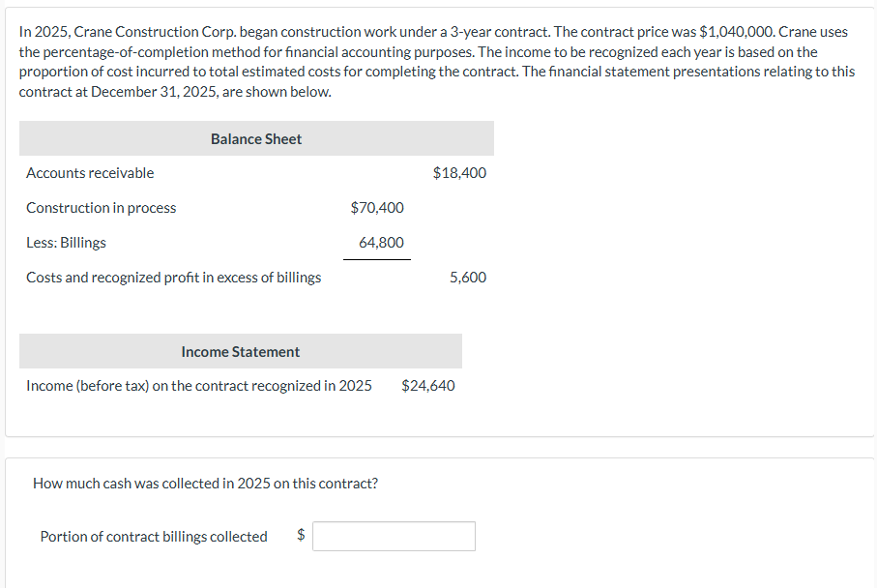The image size is (877, 588).
Task: Select the Accounts receivable row label
Action: [90, 173]
